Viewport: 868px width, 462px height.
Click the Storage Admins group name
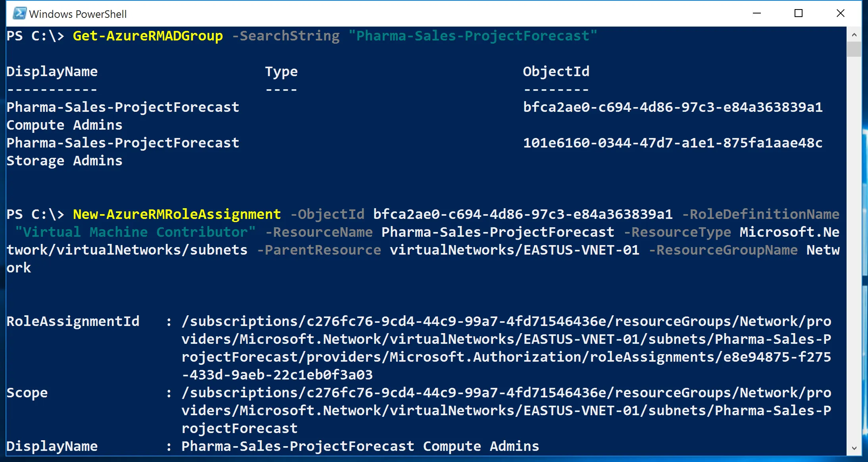(x=64, y=161)
